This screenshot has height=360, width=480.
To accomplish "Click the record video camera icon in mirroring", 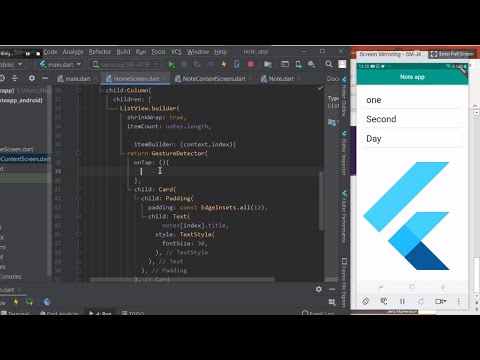I will [x=440, y=301].
